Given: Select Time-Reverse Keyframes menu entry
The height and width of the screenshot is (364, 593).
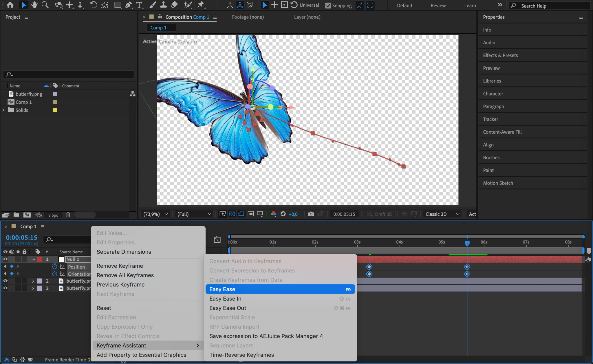Looking at the screenshot, I should click(x=241, y=355).
